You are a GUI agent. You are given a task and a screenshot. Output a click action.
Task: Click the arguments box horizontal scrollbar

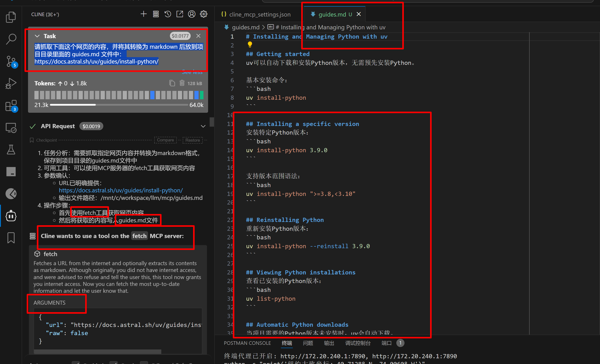(97, 351)
